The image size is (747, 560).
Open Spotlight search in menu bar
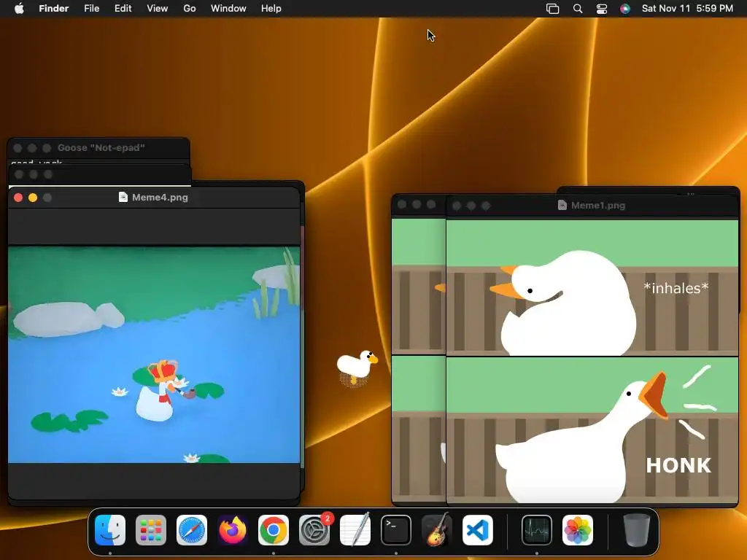[578, 9]
